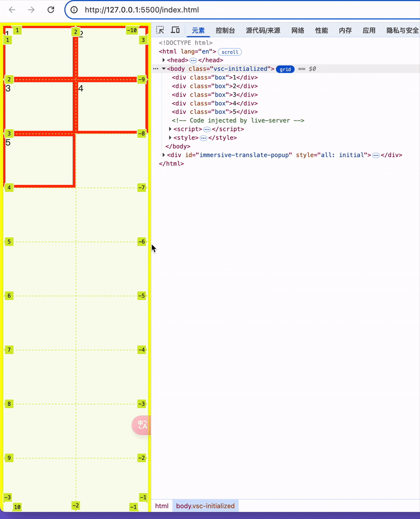This screenshot has width=420, height=519.
Task: Click the pink translate floating button
Action: coord(142,425)
